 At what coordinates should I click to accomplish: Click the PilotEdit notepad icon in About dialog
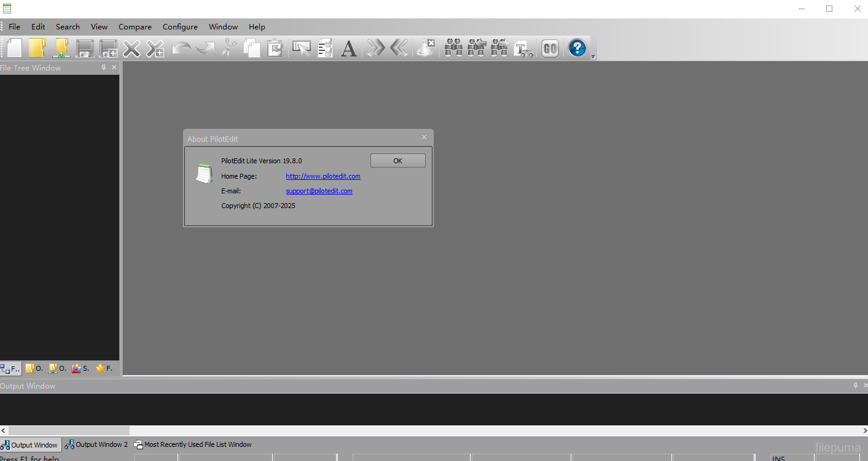204,174
